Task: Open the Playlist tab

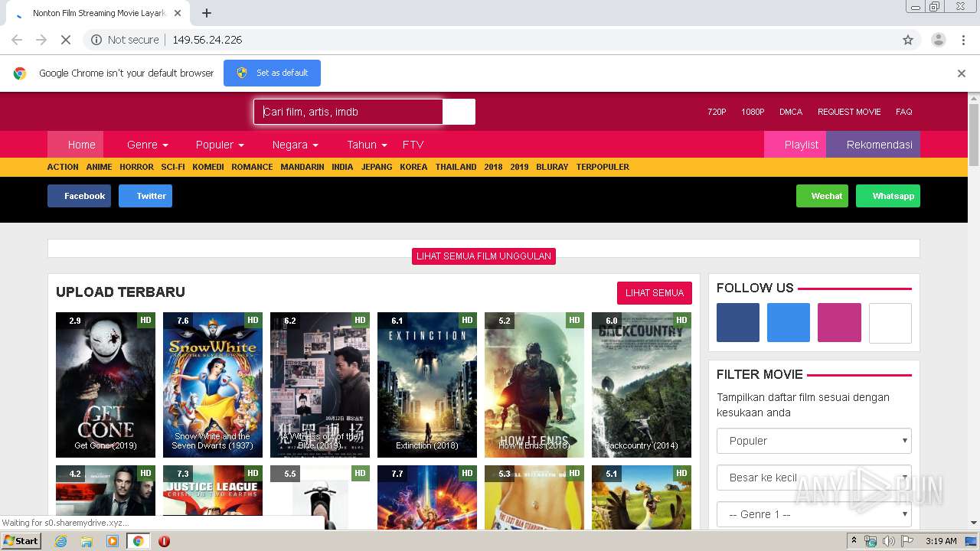Action: [795, 145]
